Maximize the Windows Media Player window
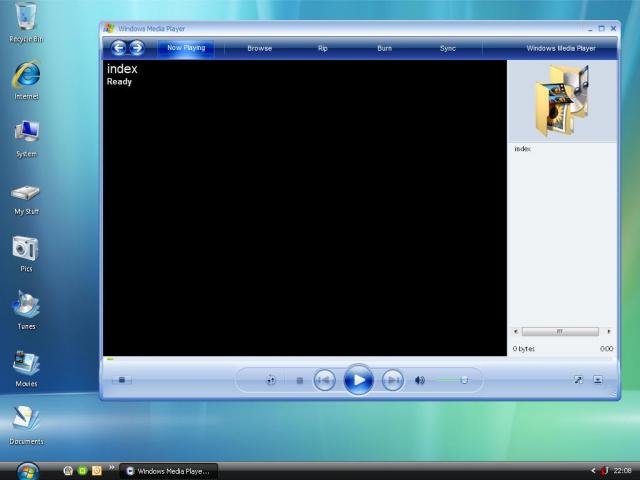This screenshot has width=640, height=480. tap(601, 28)
